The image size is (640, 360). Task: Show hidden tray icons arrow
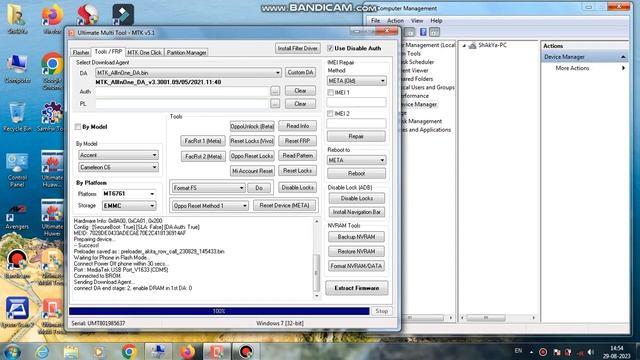(x=531, y=352)
